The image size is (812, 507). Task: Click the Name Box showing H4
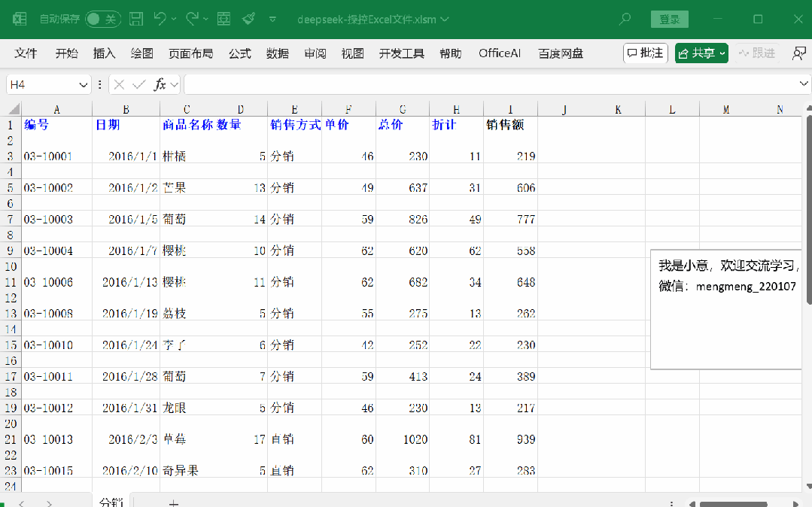tap(41, 84)
